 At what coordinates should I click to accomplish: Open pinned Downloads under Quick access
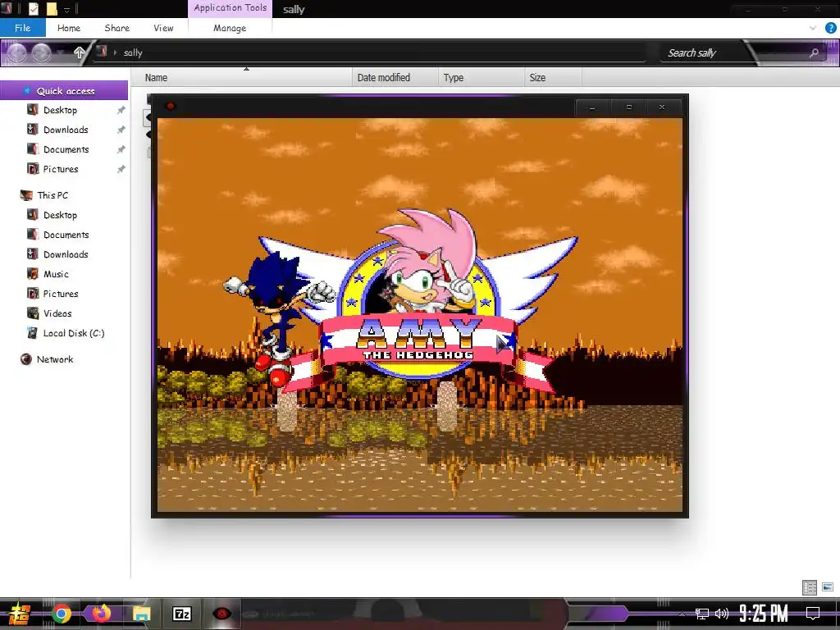click(x=66, y=130)
